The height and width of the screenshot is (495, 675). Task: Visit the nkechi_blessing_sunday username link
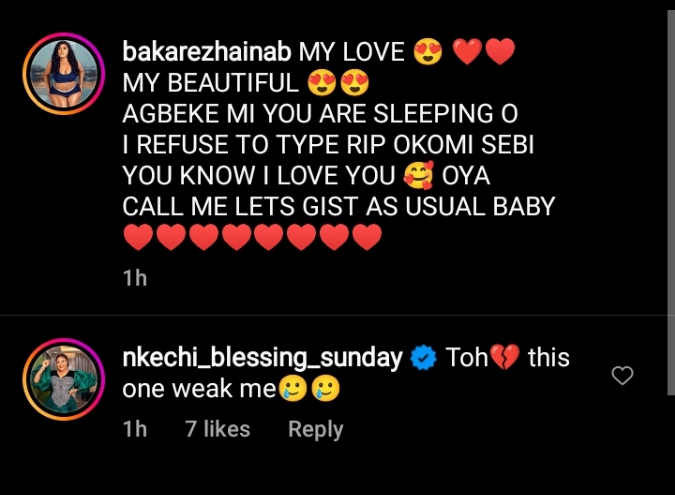pos(262,358)
